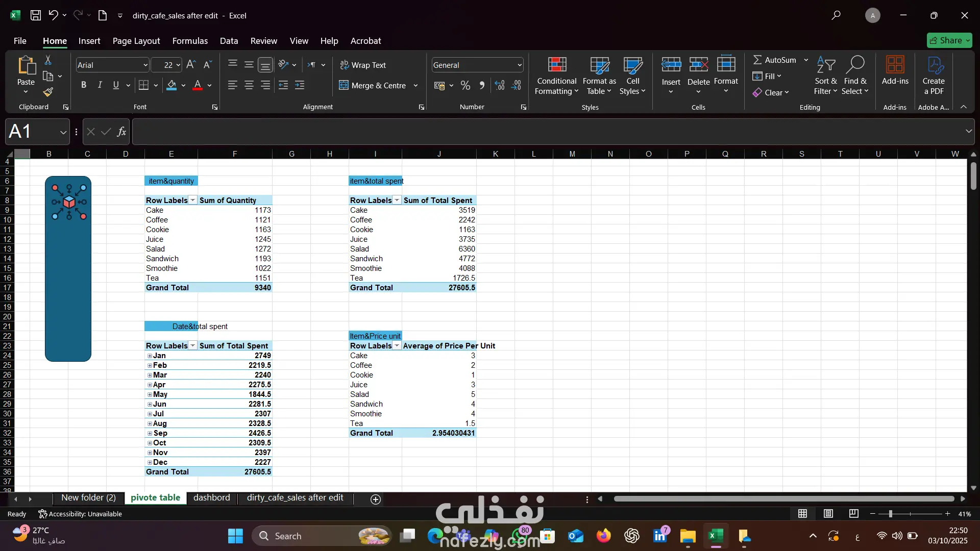Open the dashbord sheet tab
The width and height of the screenshot is (980, 551).
point(212,498)
